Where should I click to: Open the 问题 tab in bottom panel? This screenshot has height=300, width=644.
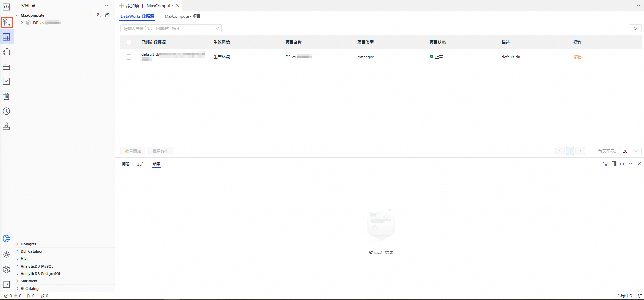click(126, 164)
